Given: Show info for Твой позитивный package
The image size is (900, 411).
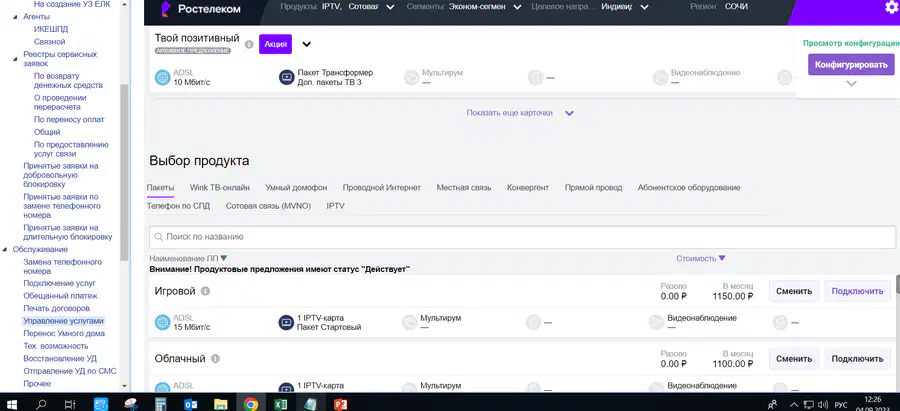Looking at the screenshot, I should click(249, 44).
